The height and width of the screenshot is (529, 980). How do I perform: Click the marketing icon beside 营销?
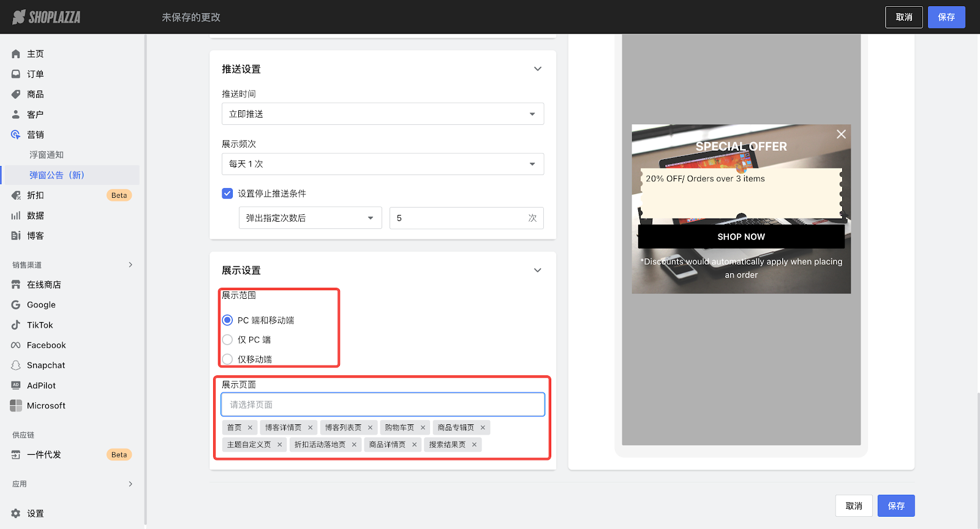(16, 135)
